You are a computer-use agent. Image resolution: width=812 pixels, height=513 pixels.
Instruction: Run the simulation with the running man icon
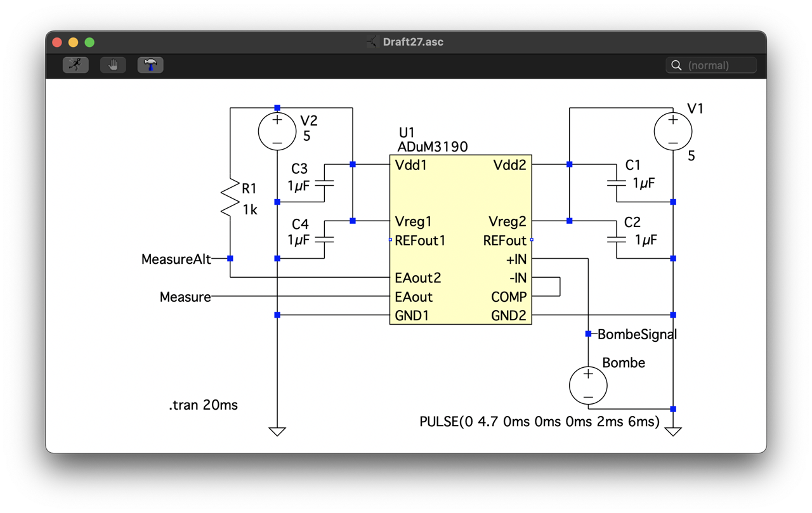(75, 65)
